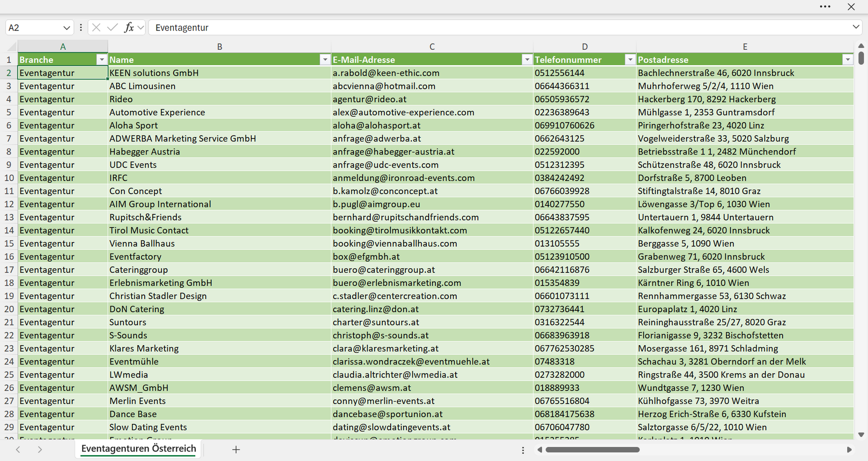Select cell a.rabold@keen-ethic.com

(x=432, y=73)
